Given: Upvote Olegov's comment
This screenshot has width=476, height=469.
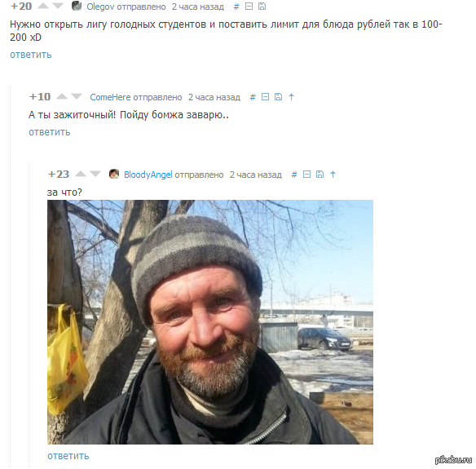Looking at the screenshot, I should [43, 6].
